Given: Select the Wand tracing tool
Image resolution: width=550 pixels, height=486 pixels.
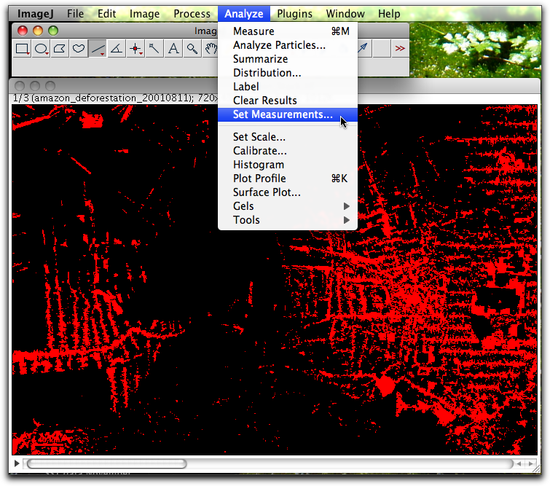Looking at the screenshot, I should pos(155,49).
